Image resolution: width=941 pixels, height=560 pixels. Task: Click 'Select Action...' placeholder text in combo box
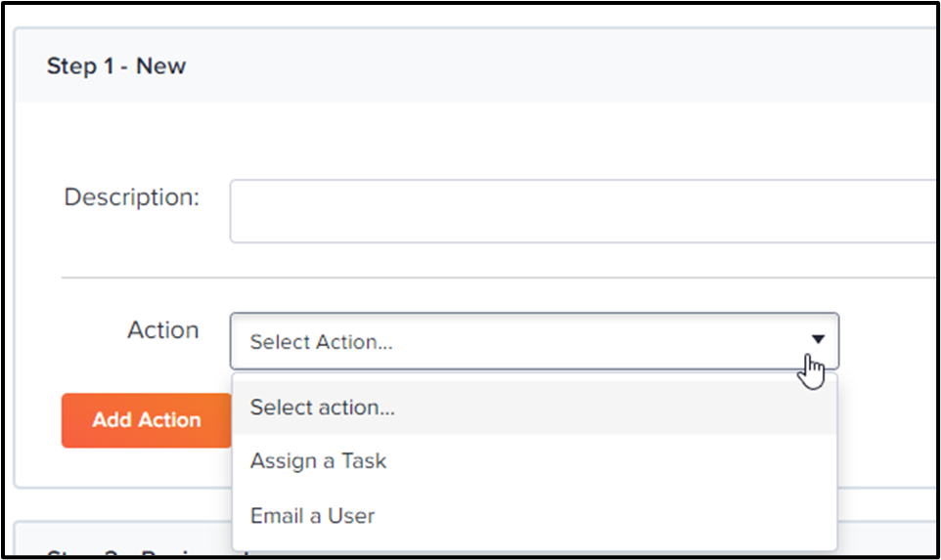(x=321, y=342)
